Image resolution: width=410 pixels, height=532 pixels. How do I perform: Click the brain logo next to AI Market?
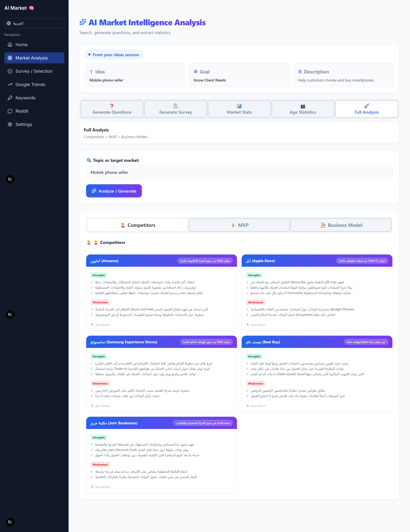tap(31, 8)
